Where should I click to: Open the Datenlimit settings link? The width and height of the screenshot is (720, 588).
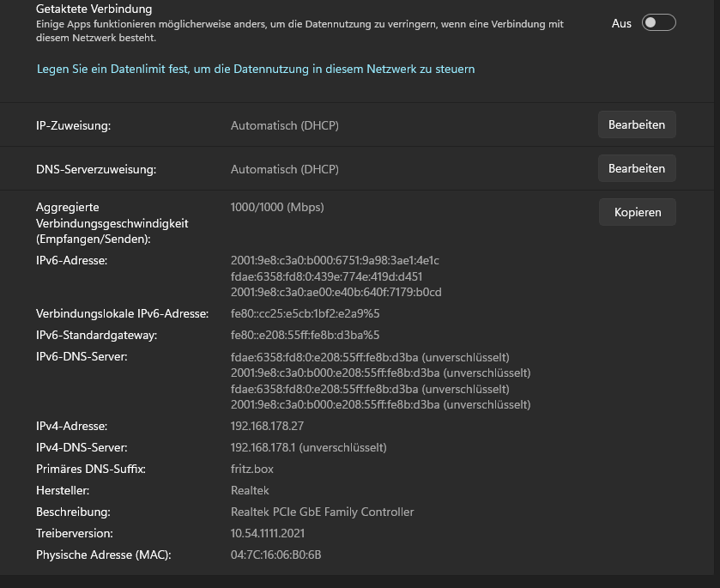click(255, 69)
